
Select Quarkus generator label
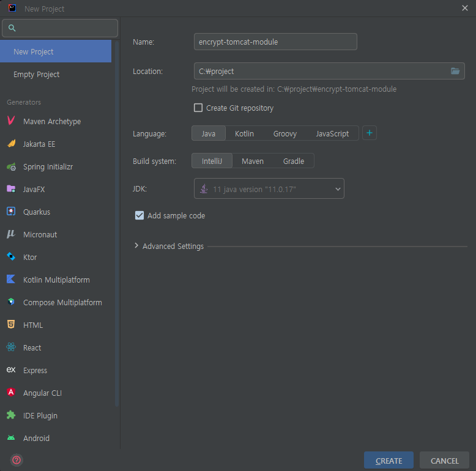37,212
